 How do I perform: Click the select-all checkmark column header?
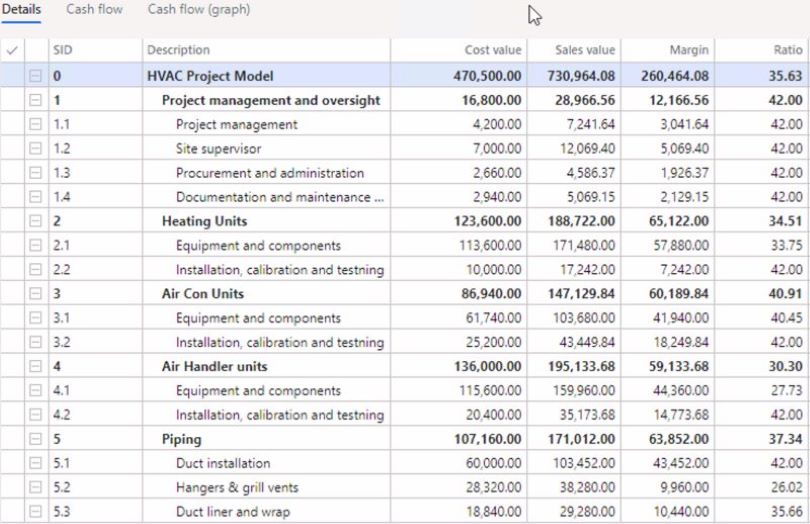(12, 50)
